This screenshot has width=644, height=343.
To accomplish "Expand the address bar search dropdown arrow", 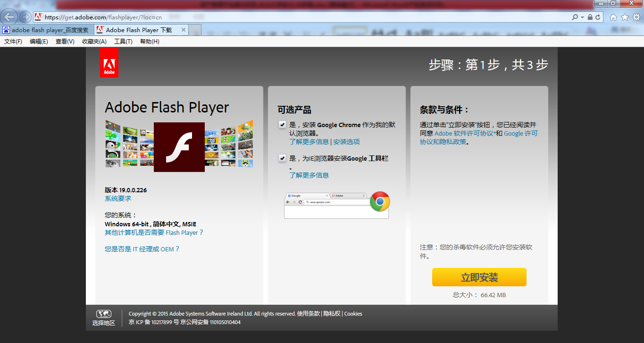I will click(583, 17).
